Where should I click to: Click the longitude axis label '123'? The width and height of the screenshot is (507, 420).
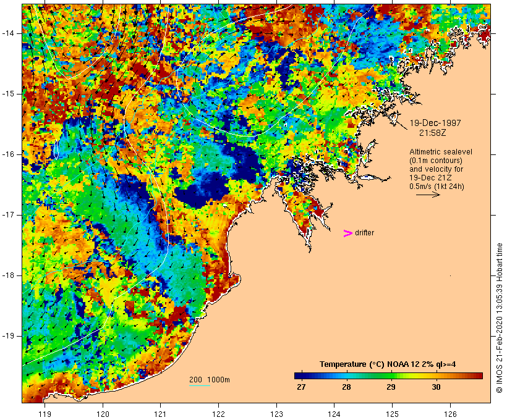(x=276, y=414)
